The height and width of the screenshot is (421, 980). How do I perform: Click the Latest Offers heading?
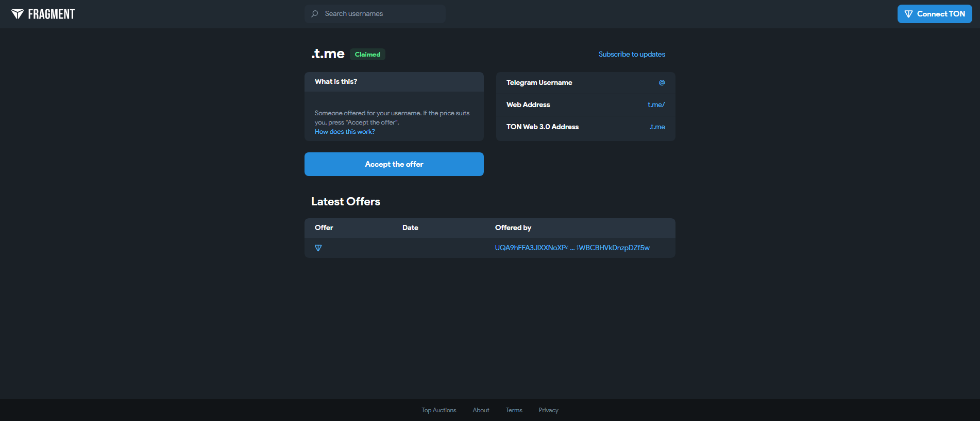[x=346, y=202]
